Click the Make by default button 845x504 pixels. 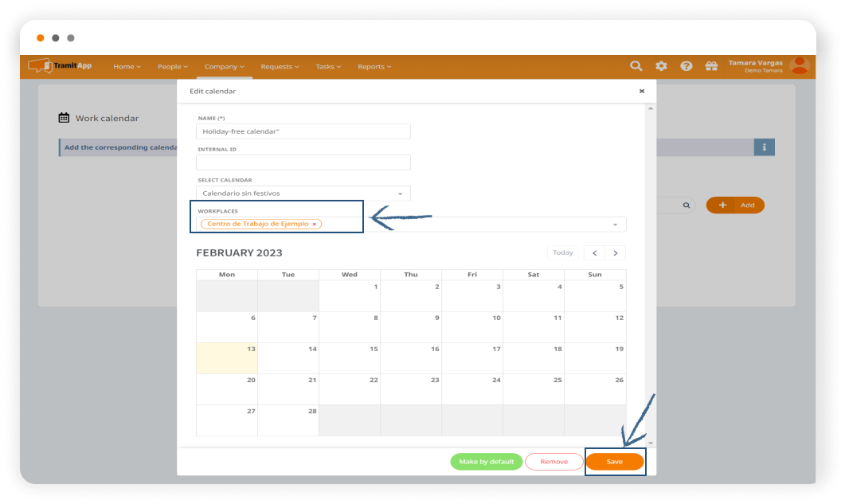[486, 462]
